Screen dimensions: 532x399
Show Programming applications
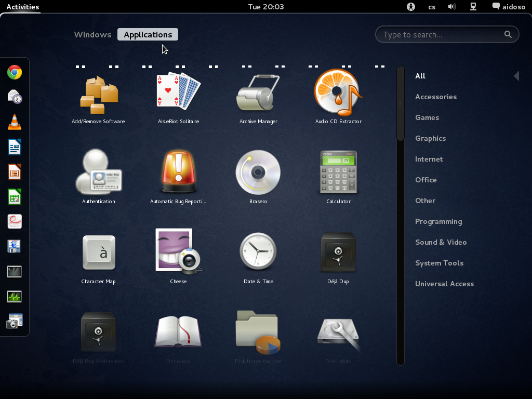click(x=438, y=221)
